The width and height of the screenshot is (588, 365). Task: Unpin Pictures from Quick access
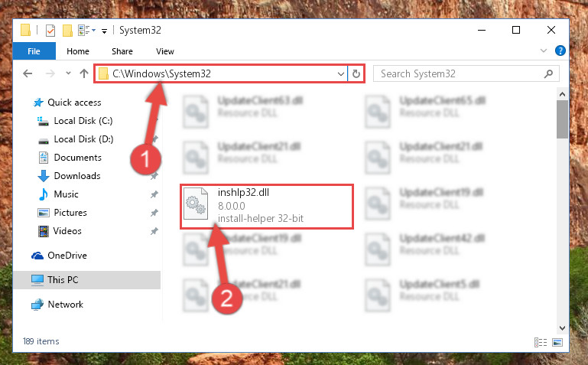[154, 213]
